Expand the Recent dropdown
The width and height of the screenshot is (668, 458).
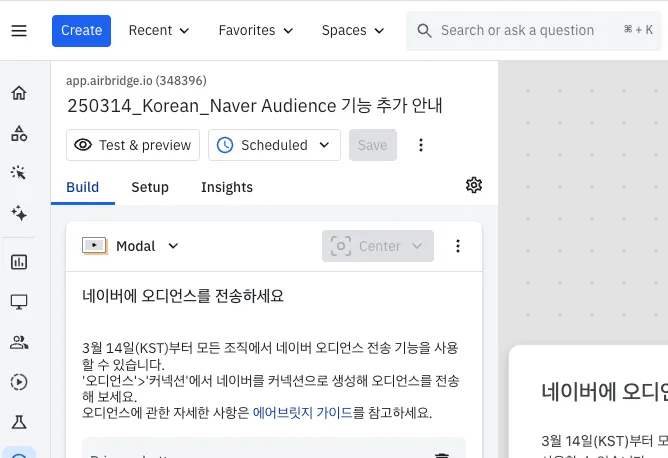click(x=159, y=31)
